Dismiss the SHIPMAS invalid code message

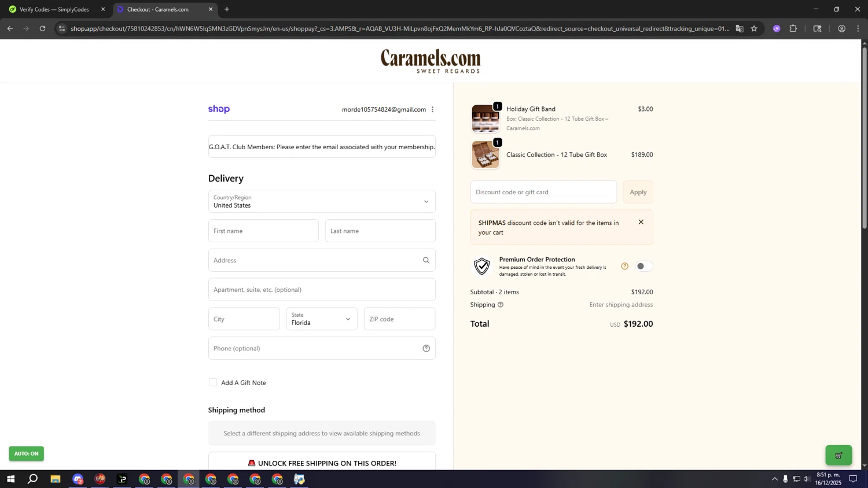641,222
